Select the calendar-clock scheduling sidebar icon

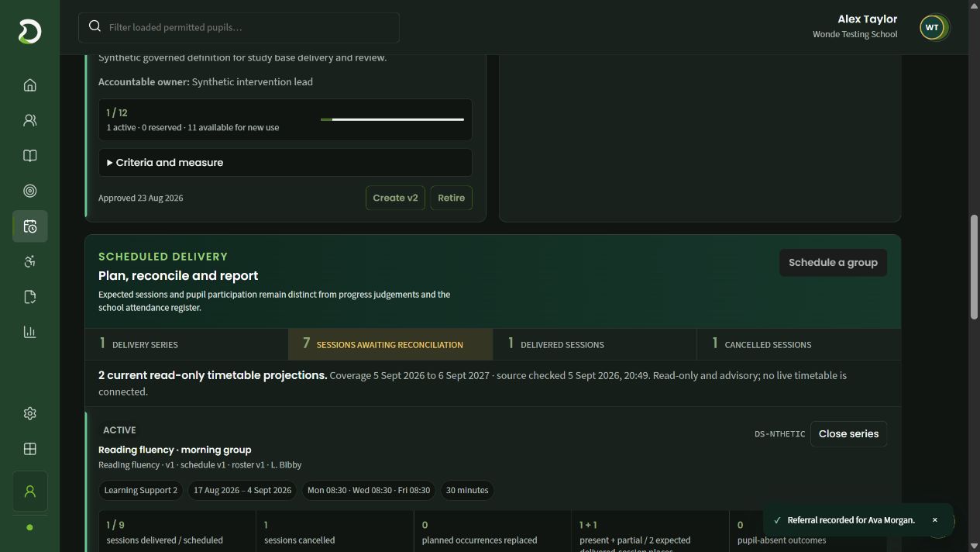coord(29,226)
